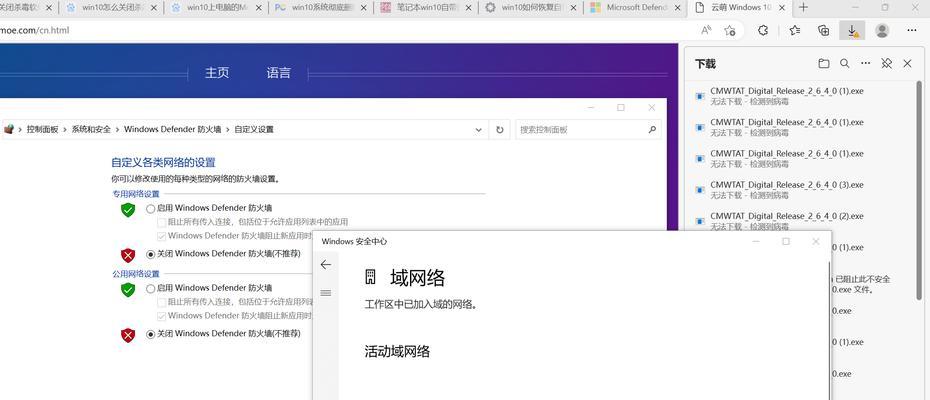This screenshot has height=400, width=930.
Task: Click file icon of CMWTAT (3).exe download
Action: coord(700,189)
